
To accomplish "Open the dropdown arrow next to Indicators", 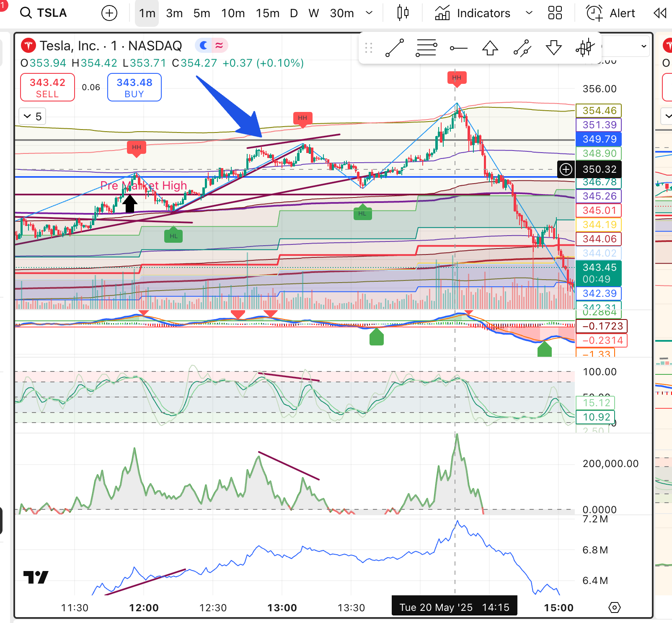I will click(x=529, y=13).
